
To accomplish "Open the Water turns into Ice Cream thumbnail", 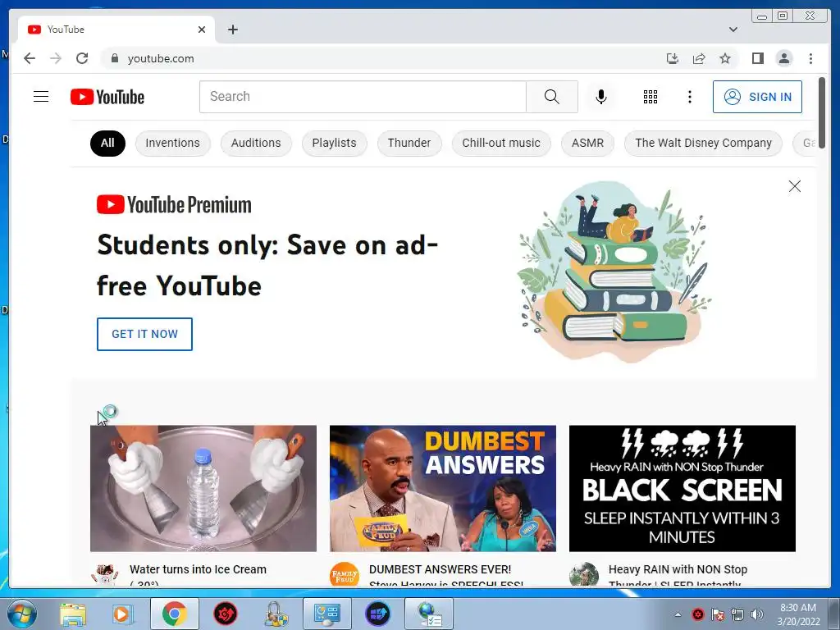I will [203, 489].
